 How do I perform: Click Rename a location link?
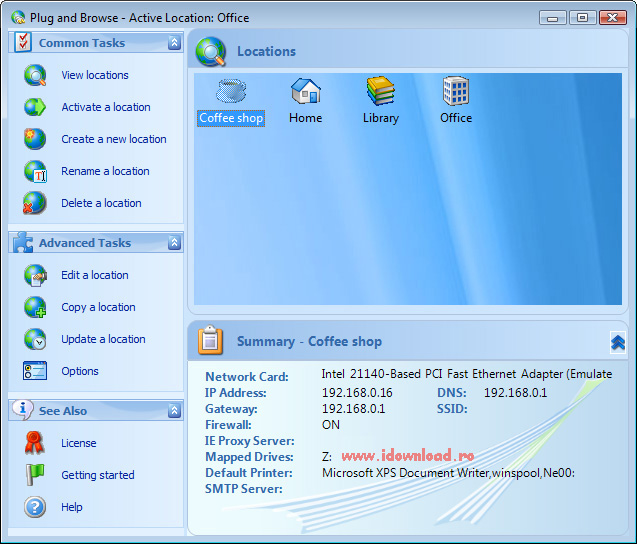pos(105,171)
